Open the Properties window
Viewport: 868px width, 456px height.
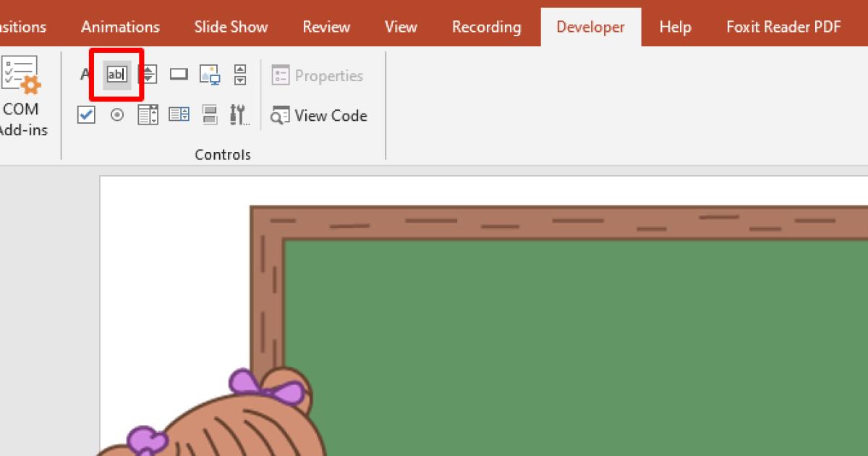317,75
